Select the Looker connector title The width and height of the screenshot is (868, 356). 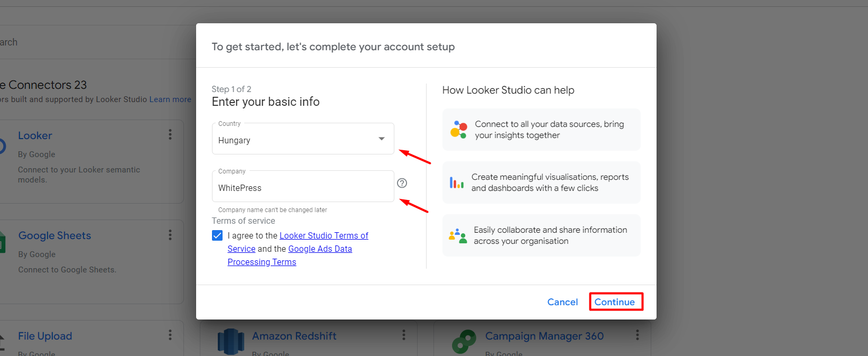(x=35, y=135)
